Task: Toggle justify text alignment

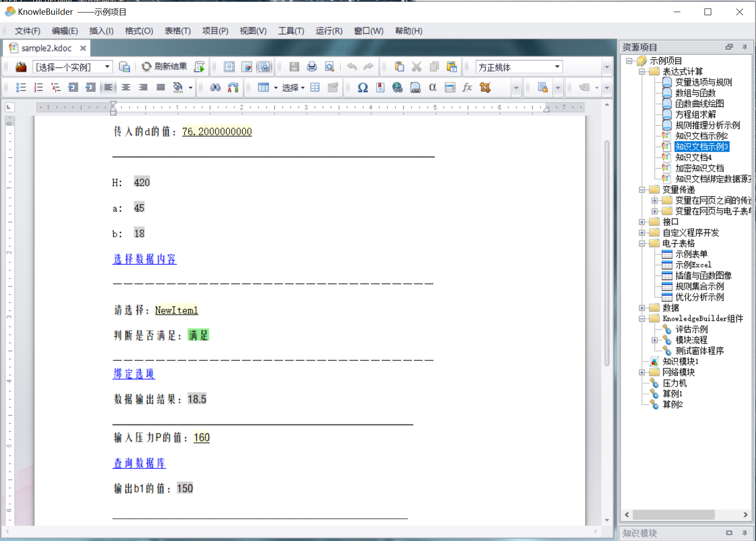Action: pos(161,88)
